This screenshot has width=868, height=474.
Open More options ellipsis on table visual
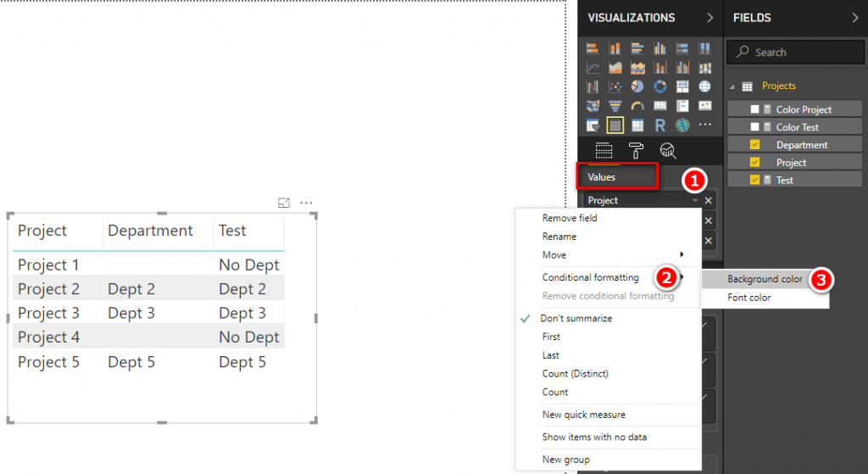coord(306,203)
